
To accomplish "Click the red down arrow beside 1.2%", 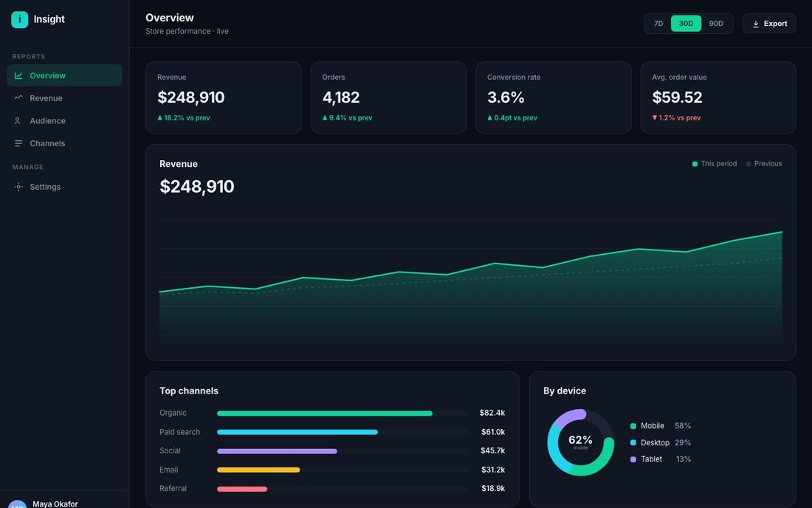I will (x=655, y=118).
